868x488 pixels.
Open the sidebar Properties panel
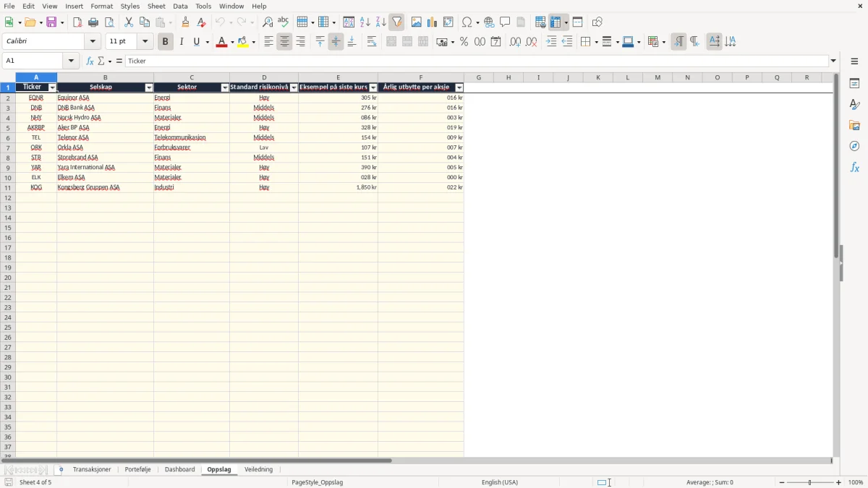click(x=854, y=84)
